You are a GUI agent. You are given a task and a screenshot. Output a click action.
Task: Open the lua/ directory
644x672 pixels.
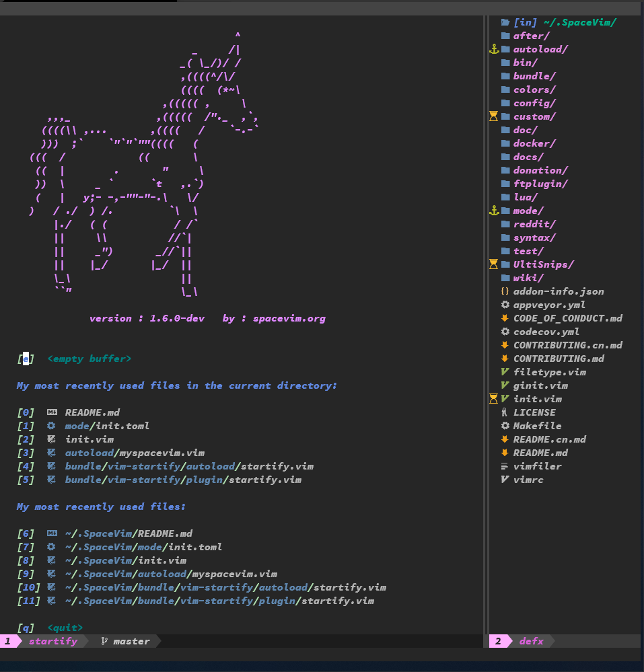[526, 197]
